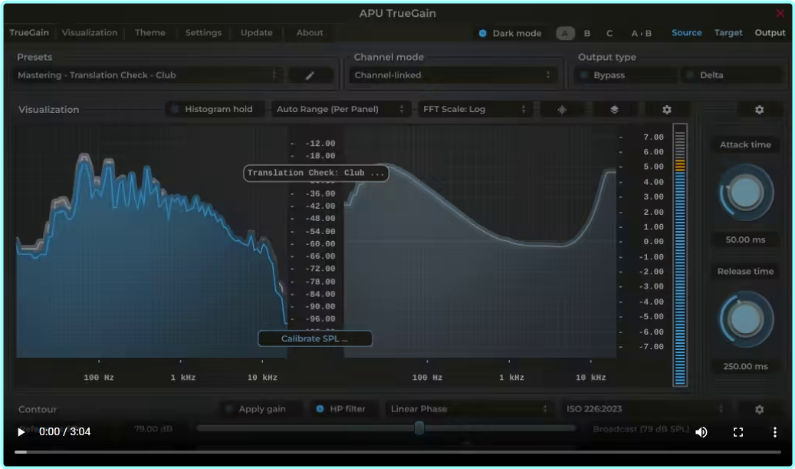Viewport: 795px width, 469px height.
Task: Expand the Auto Range (Per Panel) dropdown
Action: pos(339,110)
